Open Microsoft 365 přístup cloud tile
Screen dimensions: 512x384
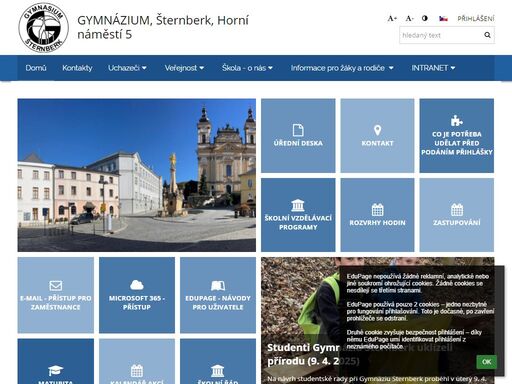[x=137, y=295]
